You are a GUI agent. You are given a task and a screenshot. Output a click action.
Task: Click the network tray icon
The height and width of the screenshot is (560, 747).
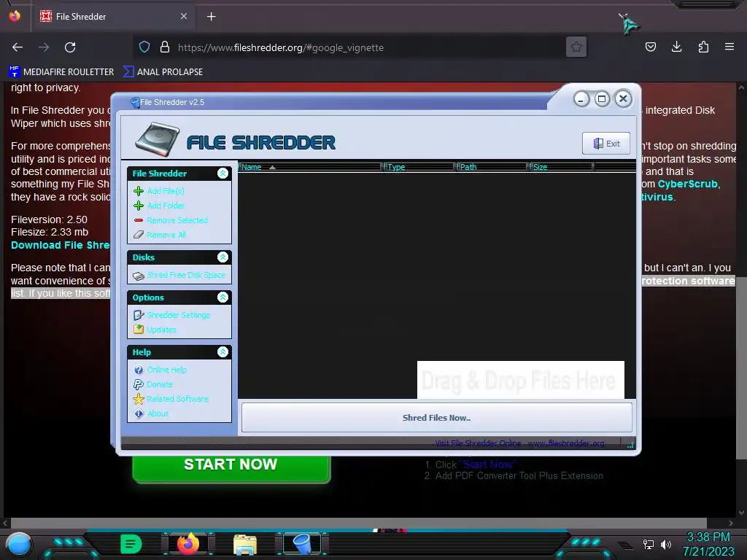pos(649,544)
